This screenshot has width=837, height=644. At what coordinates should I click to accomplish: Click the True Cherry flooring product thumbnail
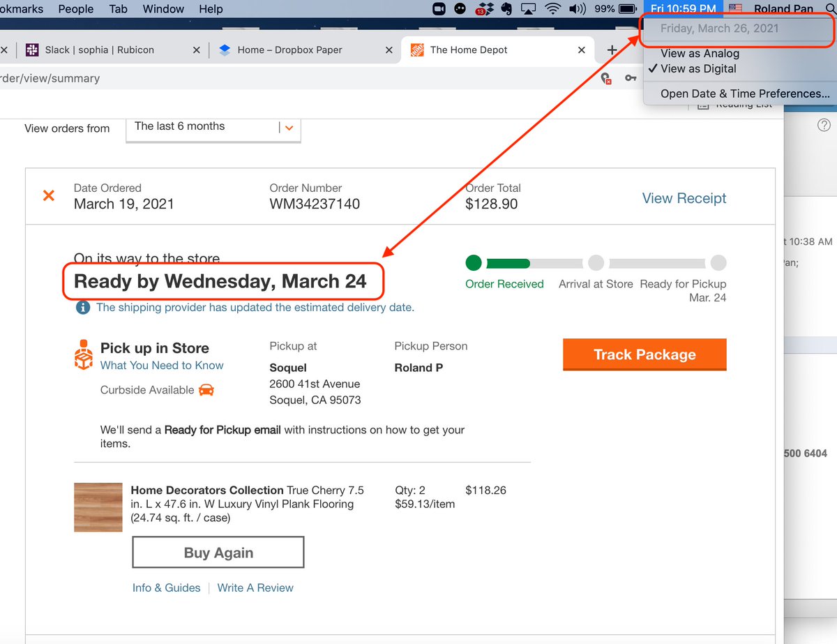click(98, 507)
